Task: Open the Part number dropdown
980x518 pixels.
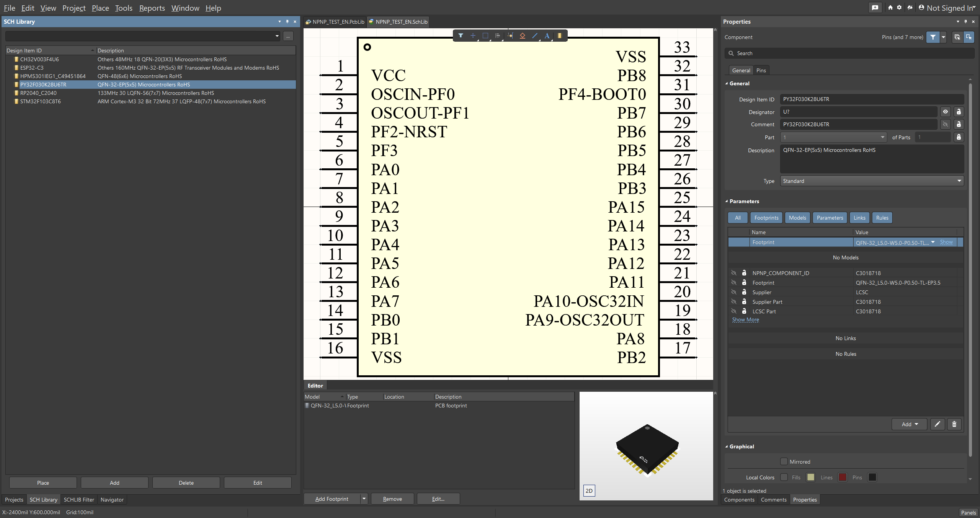Action: point(834,137)
